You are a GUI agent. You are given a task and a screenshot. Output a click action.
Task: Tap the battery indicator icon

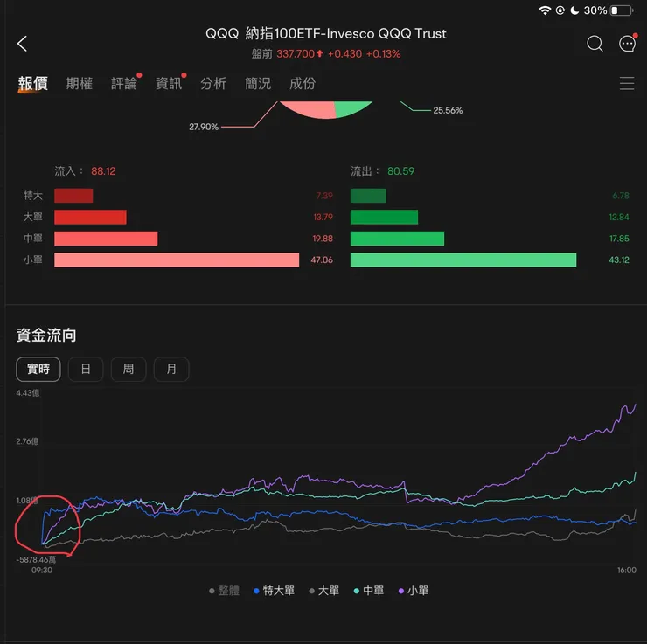pos(622,10)
